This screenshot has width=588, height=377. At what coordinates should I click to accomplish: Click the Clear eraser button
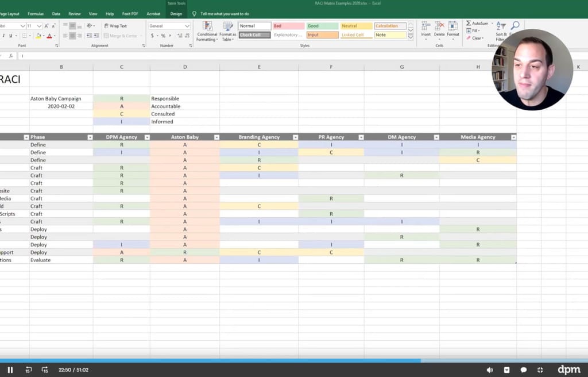coord(475,38)
